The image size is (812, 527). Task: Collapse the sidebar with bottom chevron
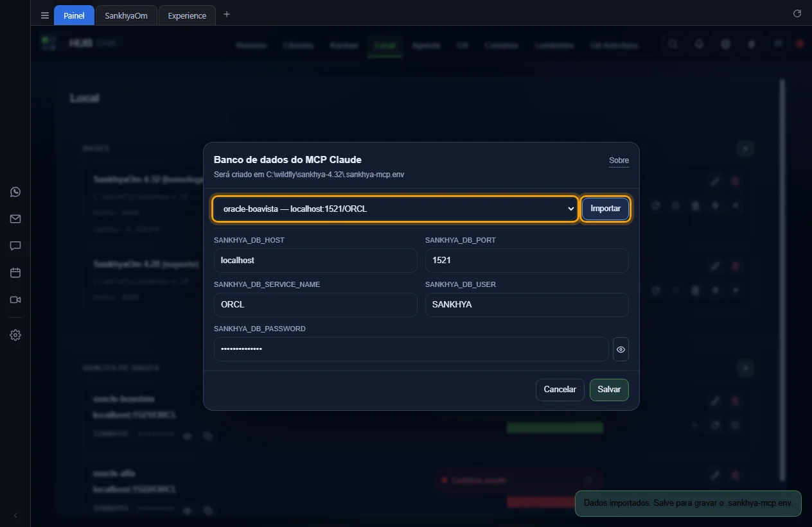coord(15,515)
